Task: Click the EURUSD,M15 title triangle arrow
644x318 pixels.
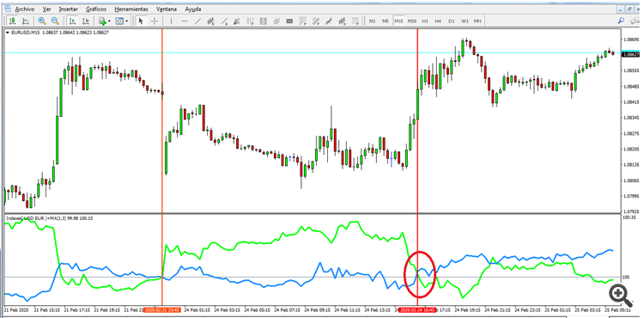Action: (x=7, y=33)
